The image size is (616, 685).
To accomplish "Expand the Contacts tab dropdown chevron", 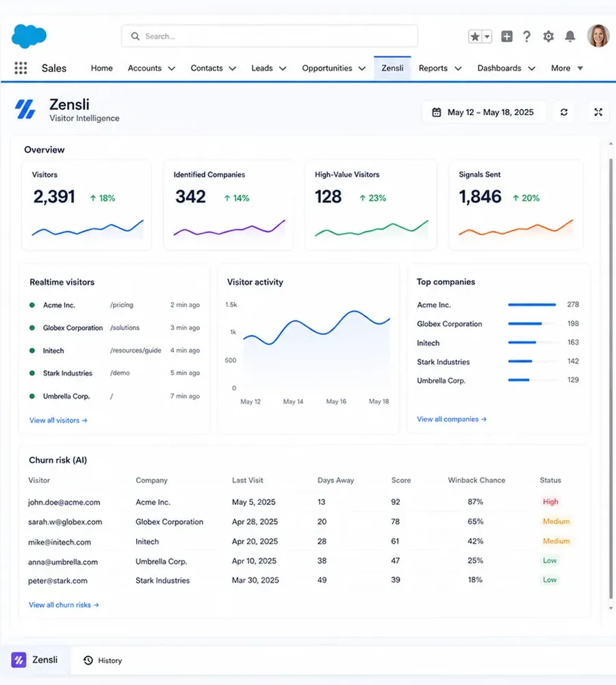I will pos(233,68).
